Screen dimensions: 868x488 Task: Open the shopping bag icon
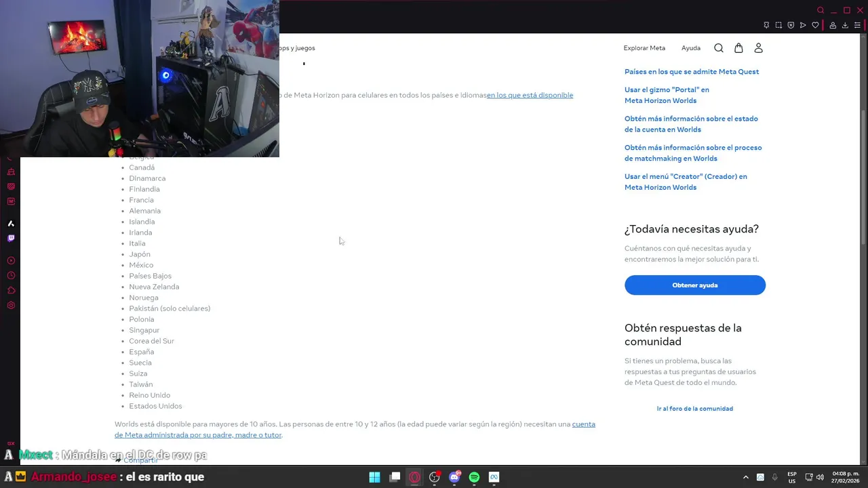click(738, 48)
